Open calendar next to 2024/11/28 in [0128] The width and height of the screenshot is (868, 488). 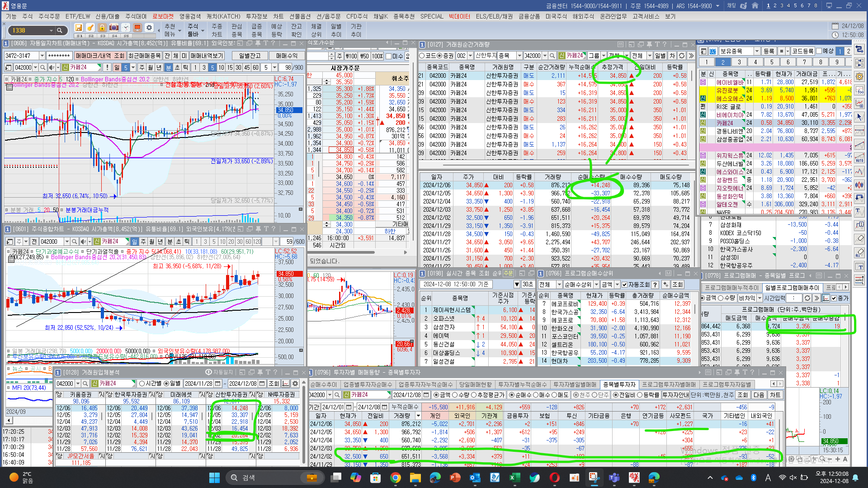click(x=218, y=384)
